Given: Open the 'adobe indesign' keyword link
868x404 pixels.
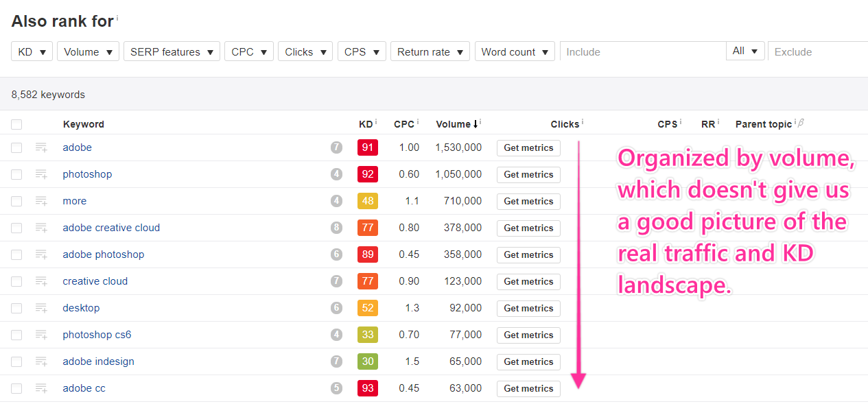Looking at the screenshot, I should 98,361.
